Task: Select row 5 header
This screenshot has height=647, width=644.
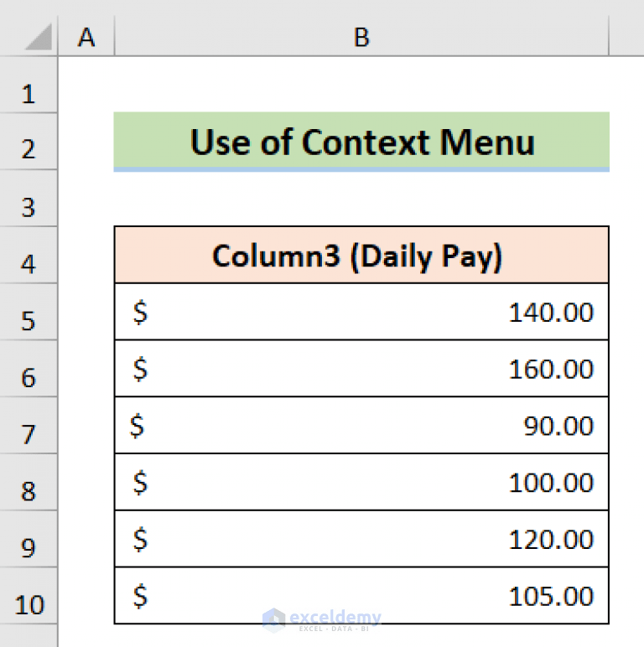Action: pyautogui.click(x=29, y=312)
